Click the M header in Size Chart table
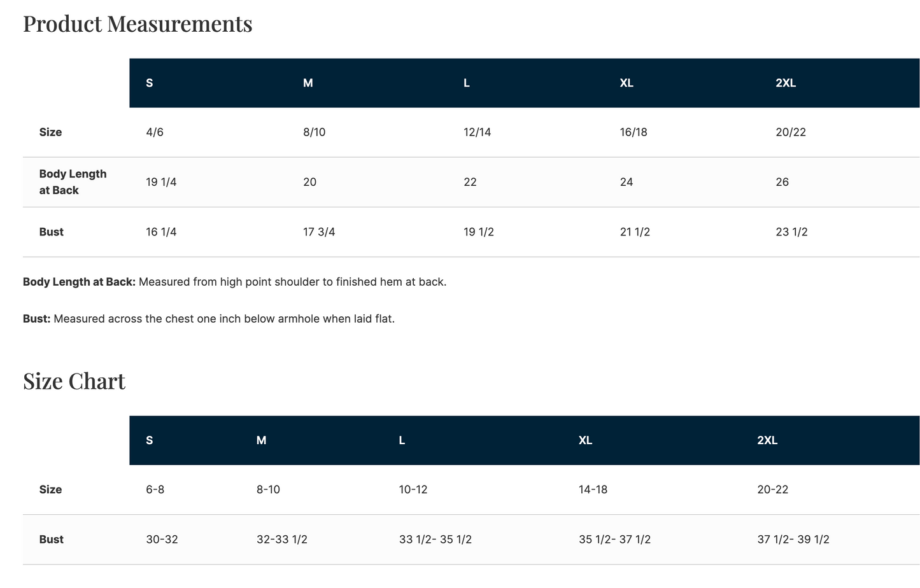Viewport: 920px width, 588px height. tap(261, 440)
